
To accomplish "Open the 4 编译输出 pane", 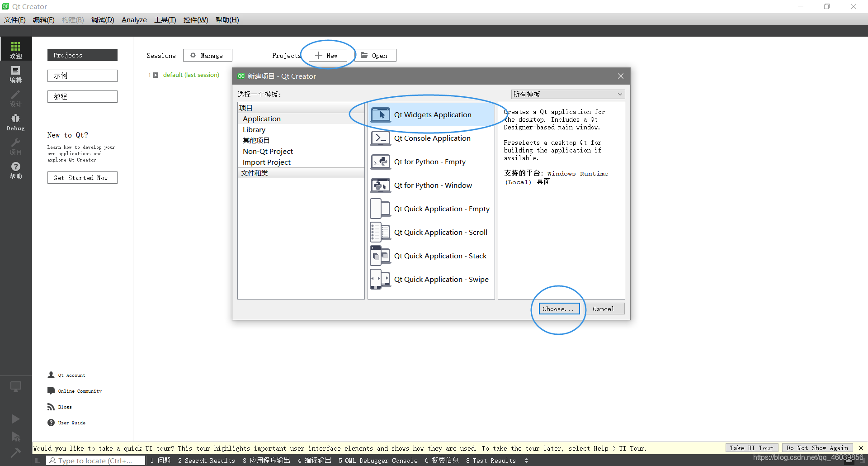I will tap(314, 461).
